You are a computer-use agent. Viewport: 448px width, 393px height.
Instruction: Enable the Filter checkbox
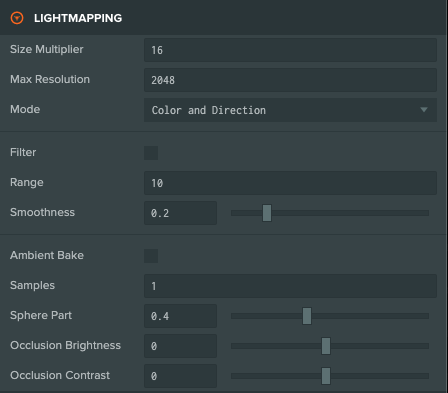point(151,153)
